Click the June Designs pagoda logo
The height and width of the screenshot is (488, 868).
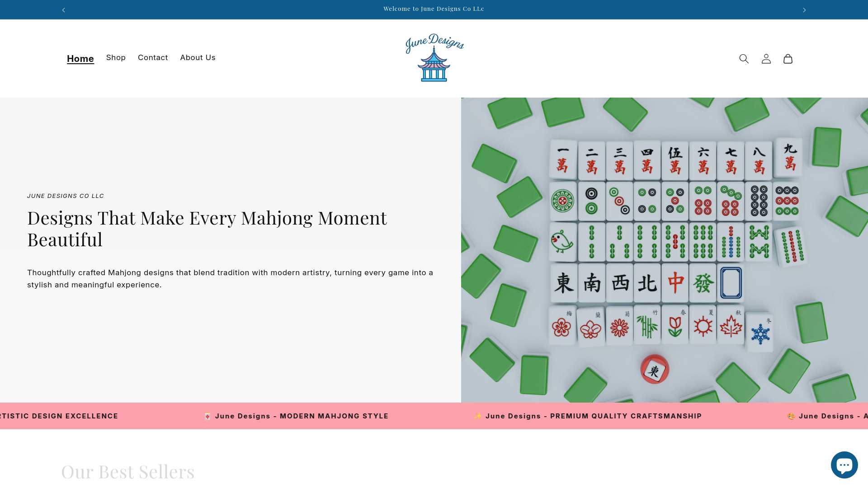[434, 58]
